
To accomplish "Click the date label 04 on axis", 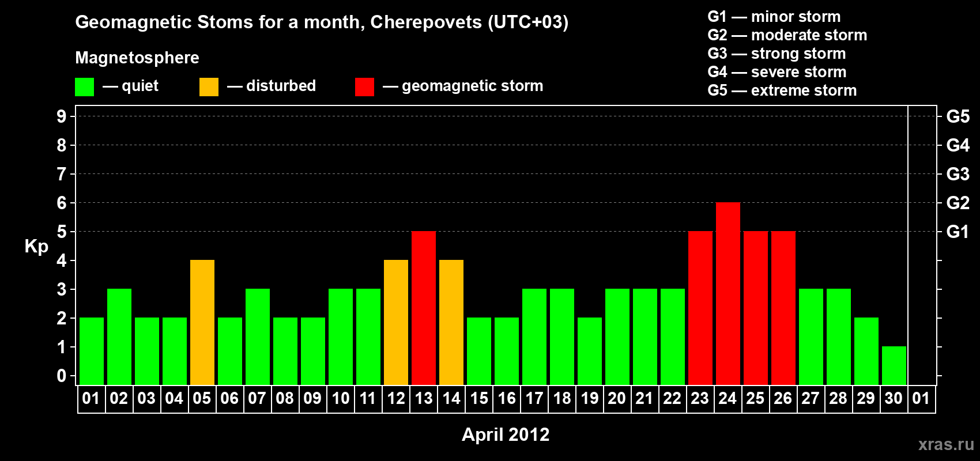I will pyautogui.click(x=174, y=398).
